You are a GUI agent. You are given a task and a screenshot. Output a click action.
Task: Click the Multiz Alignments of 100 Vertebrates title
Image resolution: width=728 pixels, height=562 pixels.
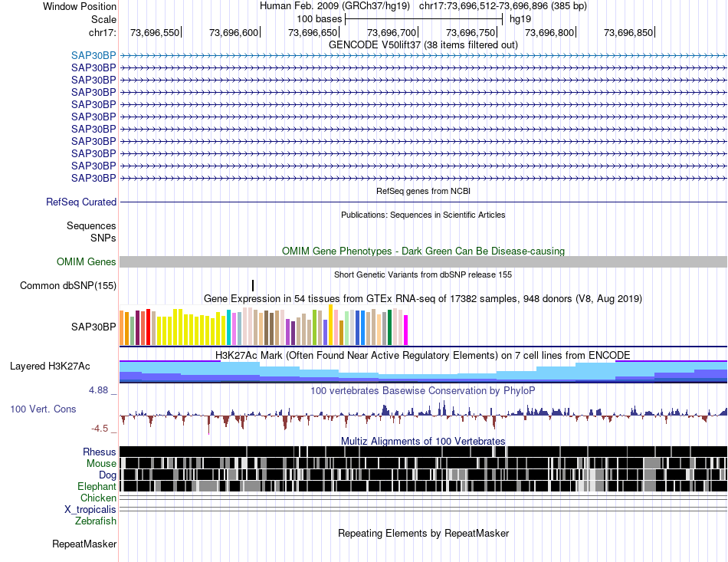tap(423, 441)
